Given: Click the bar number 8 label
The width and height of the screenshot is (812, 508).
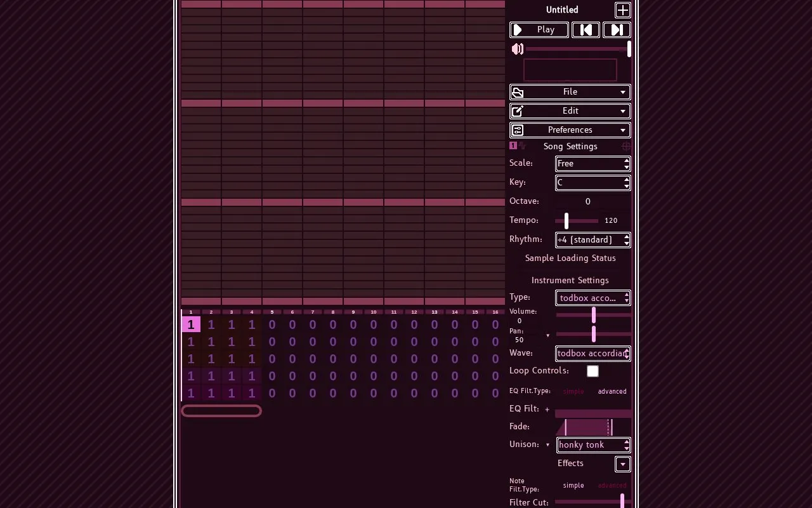Looking at the screenshot, I should point(333,312).
